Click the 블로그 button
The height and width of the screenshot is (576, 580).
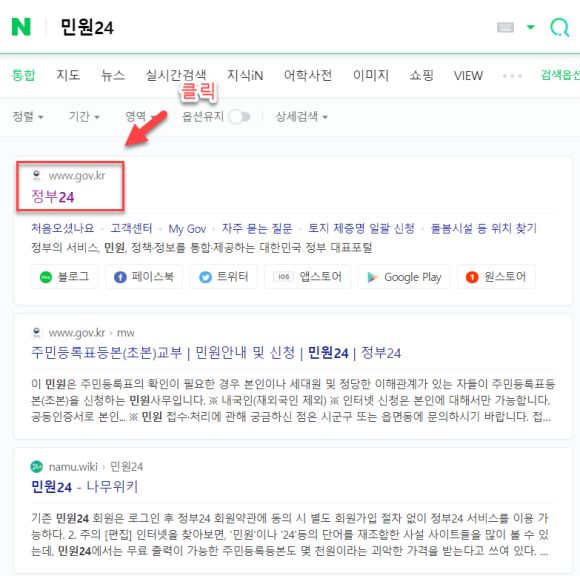point(64,276)
